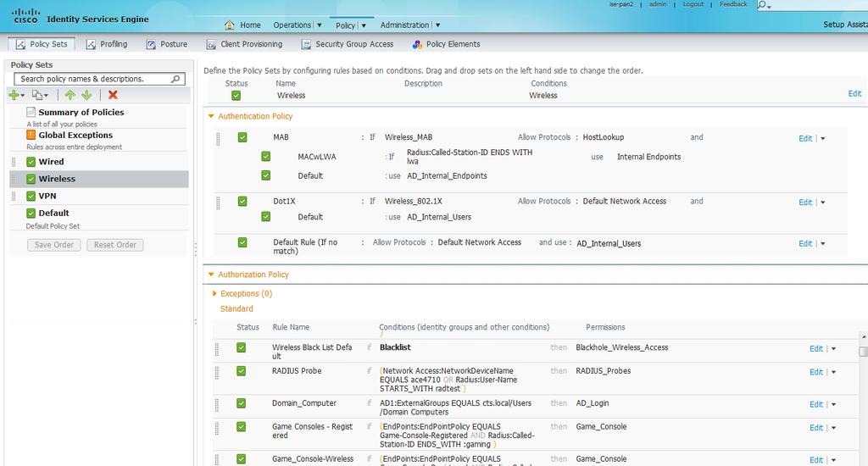Toggle the Default policy set status checkbox
The width and height of the screenshot is (868, 466).
click(x=31, y=214)
